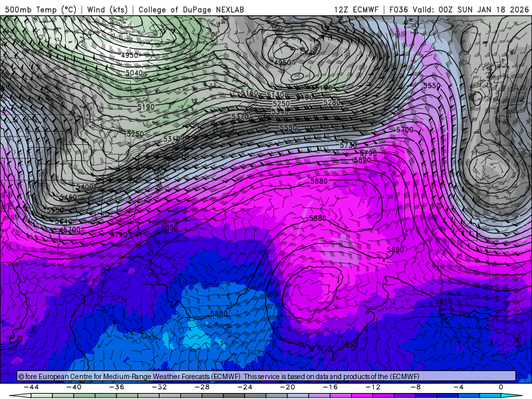Click 'College of DuPage NEXLAB' header text
The image size is (532, 399).
point(191,9)
